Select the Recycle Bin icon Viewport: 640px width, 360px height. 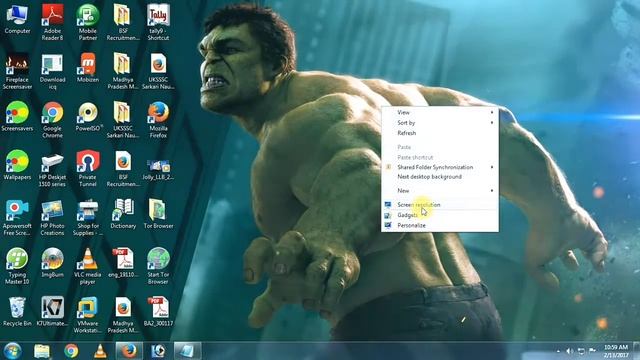coord(17,311)
